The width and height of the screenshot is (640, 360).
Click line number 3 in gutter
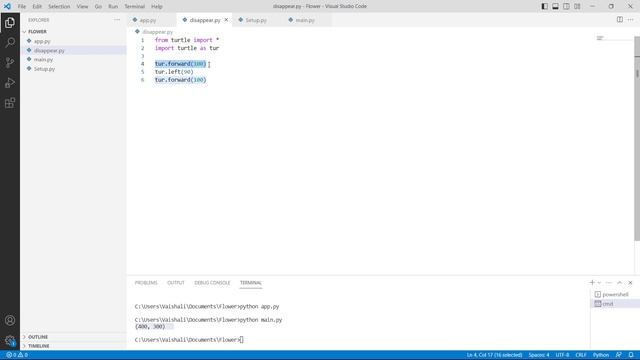pyautogui.click(x=142, y=56)
